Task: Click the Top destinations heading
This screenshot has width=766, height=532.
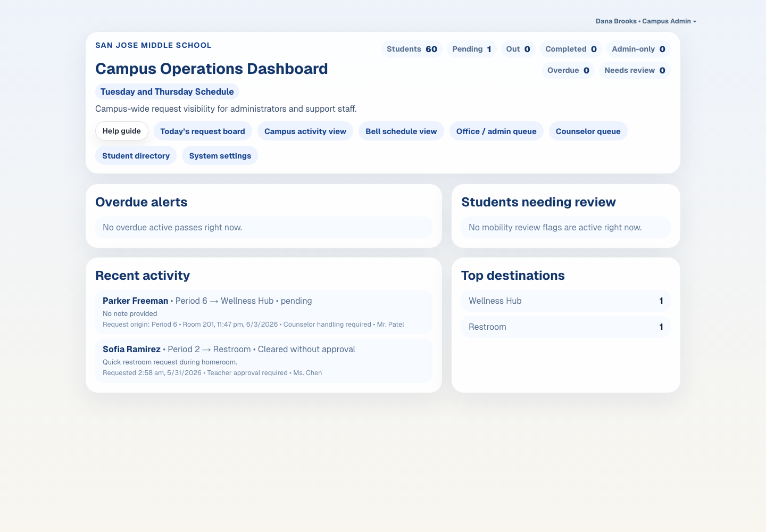Action: click(x=513, y=276)
